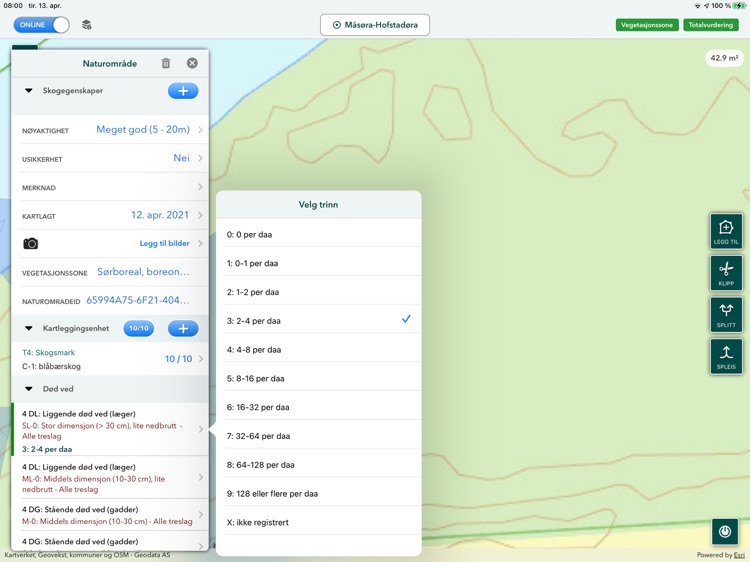The height and width of the screenshot is (562, 750).
Task: Close the Naturområde panel
Action: click(192, 63)
